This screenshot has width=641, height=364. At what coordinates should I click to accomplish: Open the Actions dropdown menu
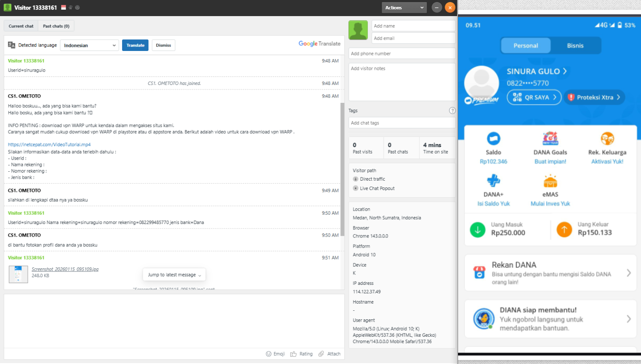tap(404, 8)
